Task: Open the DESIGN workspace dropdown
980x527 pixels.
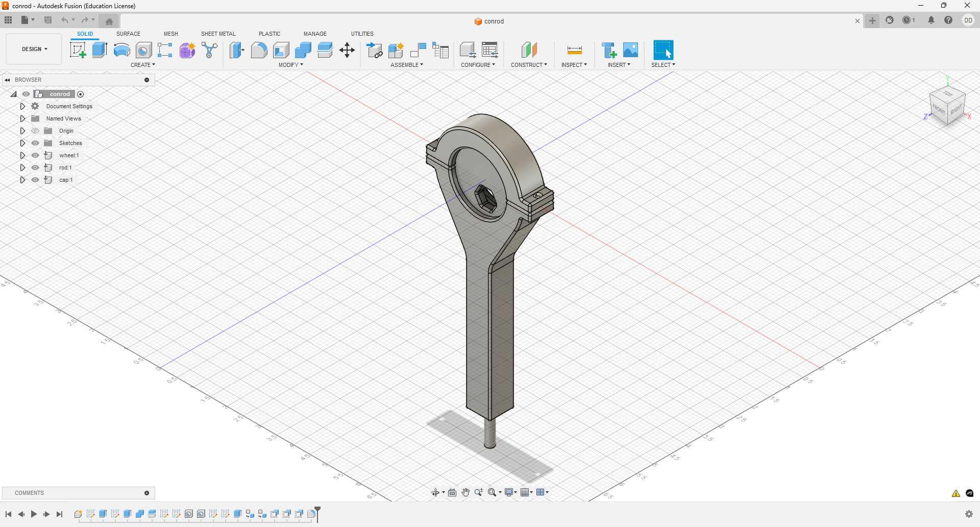Action: point(33,49)
